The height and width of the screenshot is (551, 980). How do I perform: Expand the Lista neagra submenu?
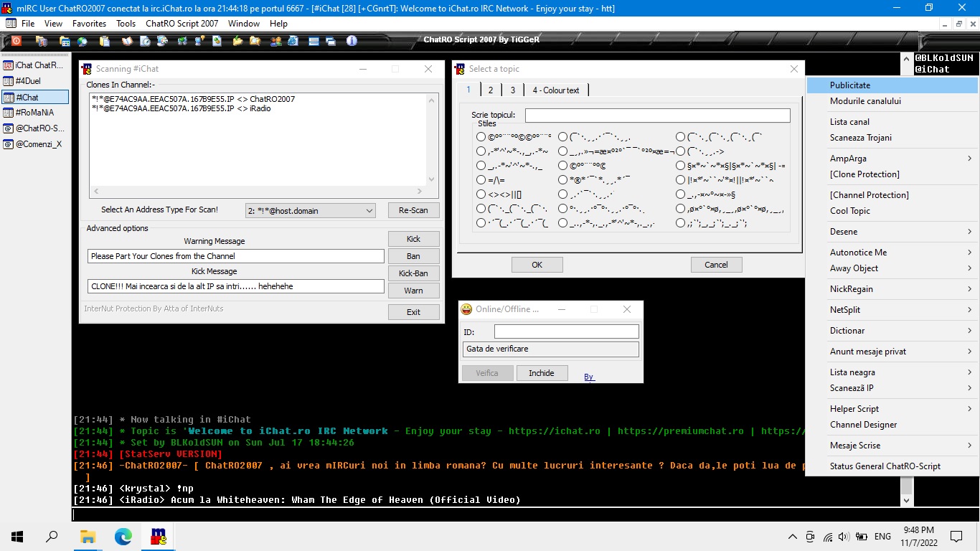click(892, 372)
